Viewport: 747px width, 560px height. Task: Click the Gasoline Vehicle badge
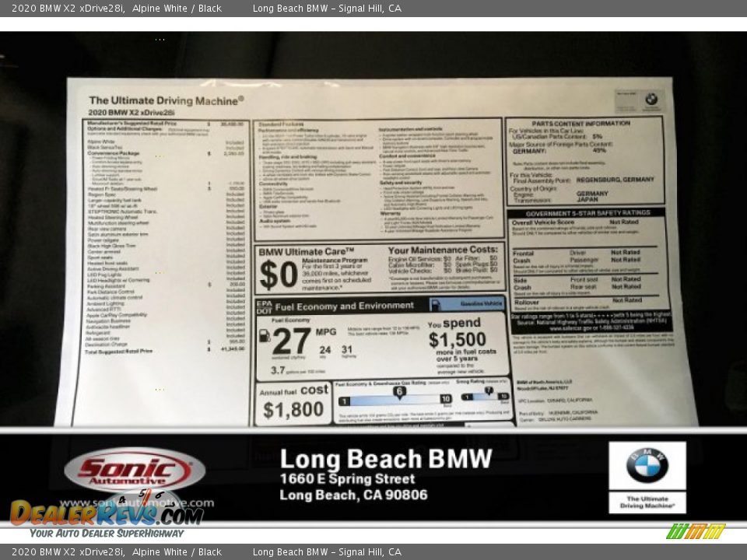(467, 304)
